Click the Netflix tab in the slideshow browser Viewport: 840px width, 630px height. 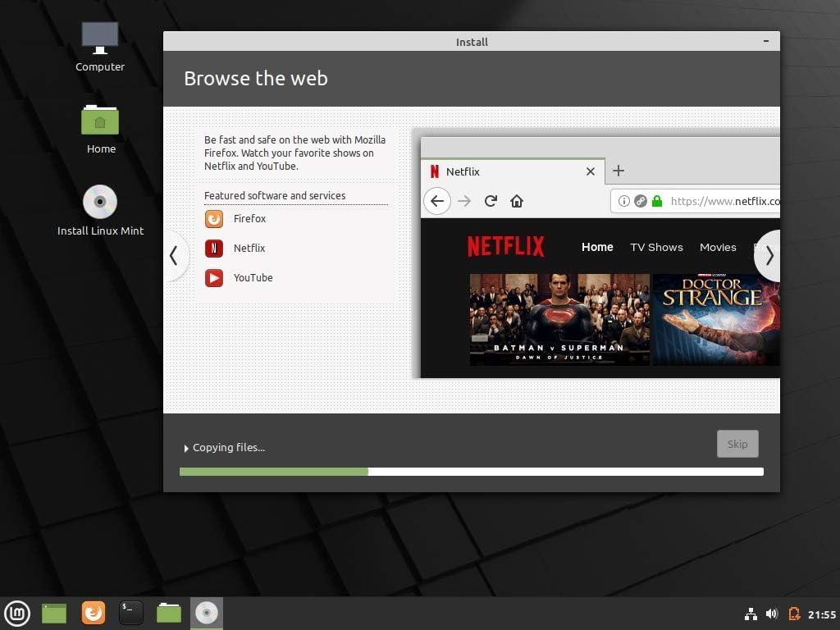click(x=513, y=171)
